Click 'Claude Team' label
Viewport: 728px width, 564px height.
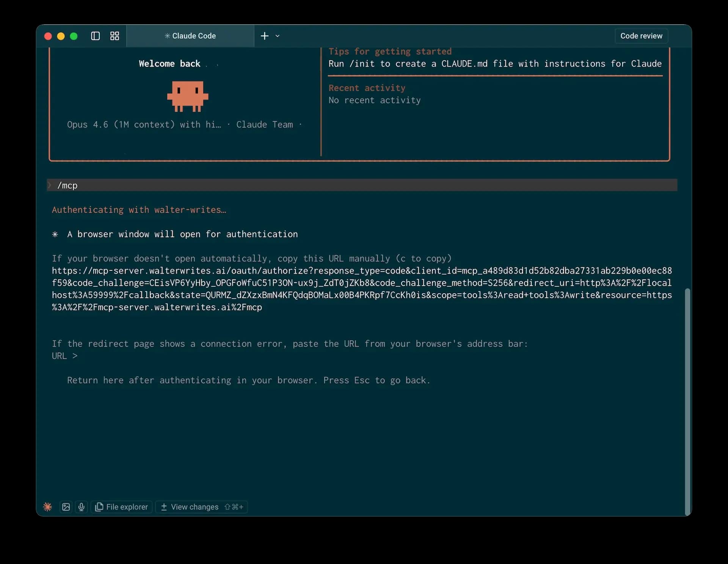(x=264, y=124)
